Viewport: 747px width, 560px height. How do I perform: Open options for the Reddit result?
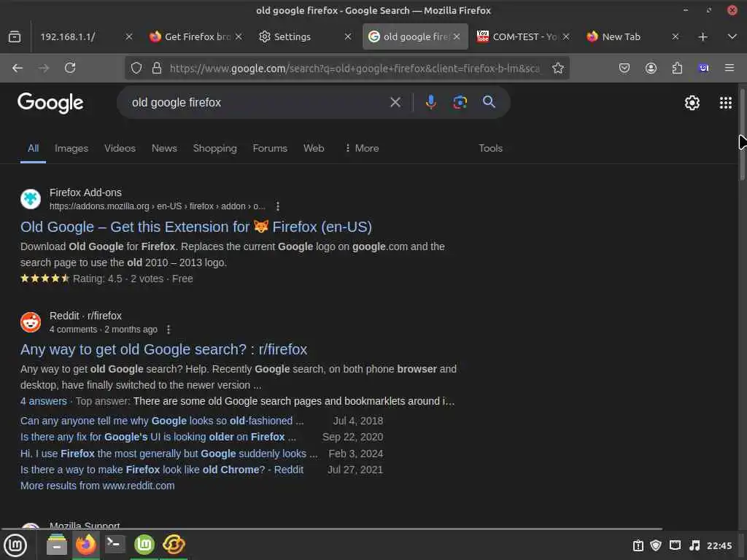point(169,330)
